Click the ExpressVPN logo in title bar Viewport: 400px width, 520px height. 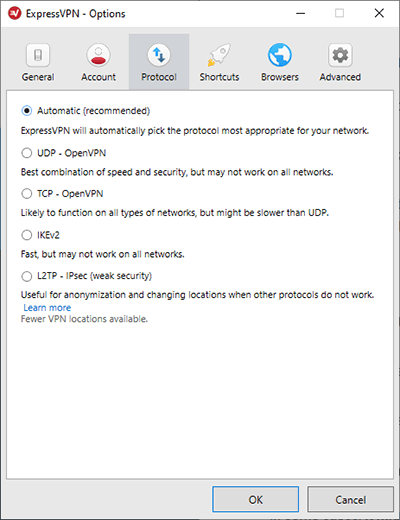coord(15,14)
